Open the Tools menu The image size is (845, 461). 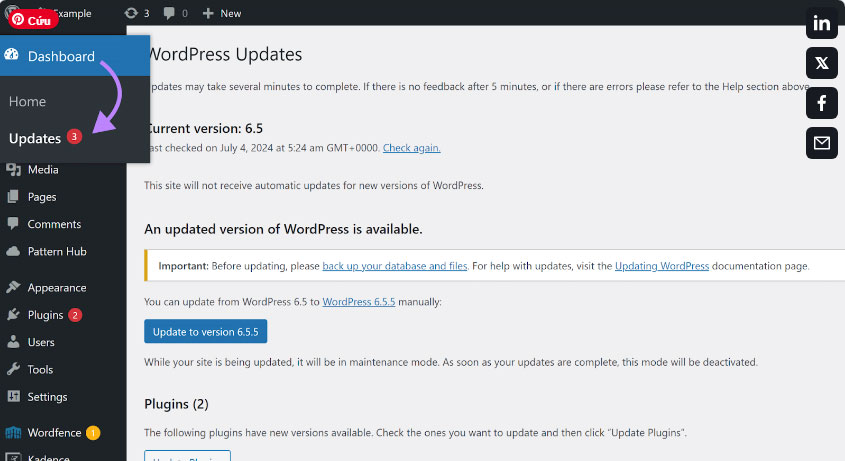[40, 369]
